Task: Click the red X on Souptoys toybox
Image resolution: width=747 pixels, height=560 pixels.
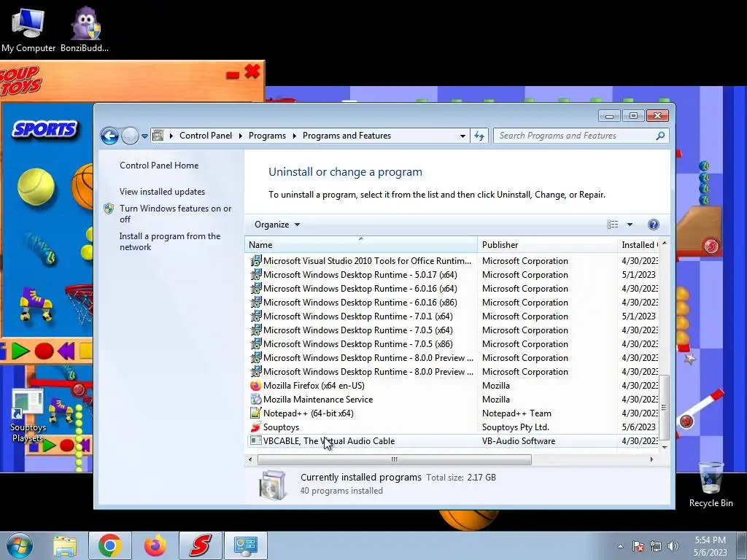Action: click(252, 72)
